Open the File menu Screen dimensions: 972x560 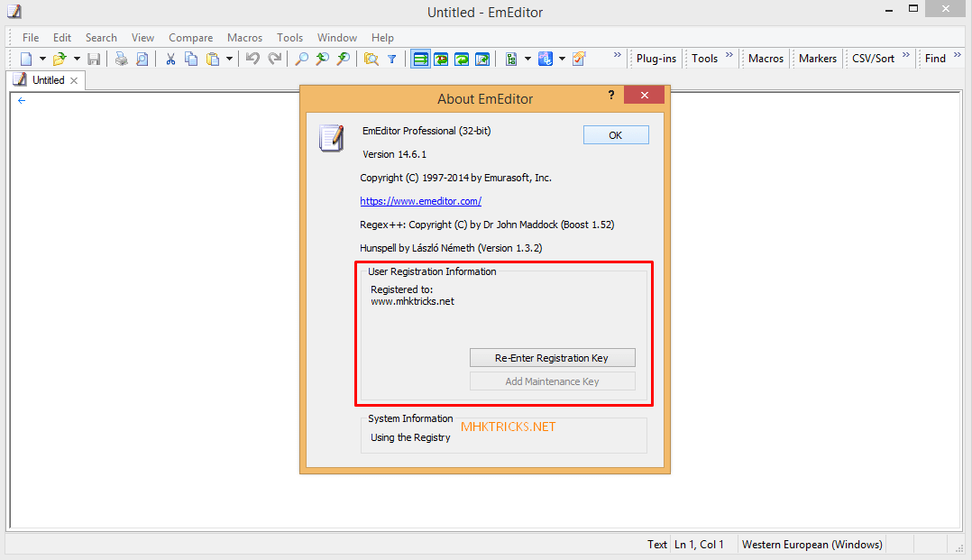pos(31,38)
